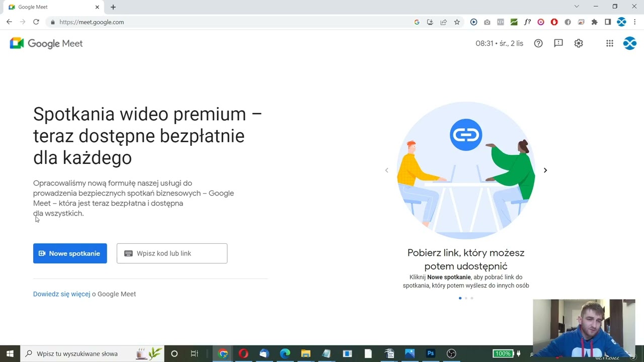The image size is (644, 362).
Task: Click the Wpisz kod lub link field
Action: pos(172,253)
